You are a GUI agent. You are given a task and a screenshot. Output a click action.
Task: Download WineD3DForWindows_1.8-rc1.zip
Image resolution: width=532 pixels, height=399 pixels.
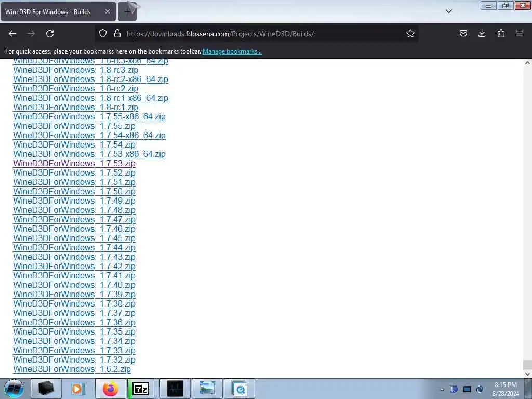tap(76, 107)
